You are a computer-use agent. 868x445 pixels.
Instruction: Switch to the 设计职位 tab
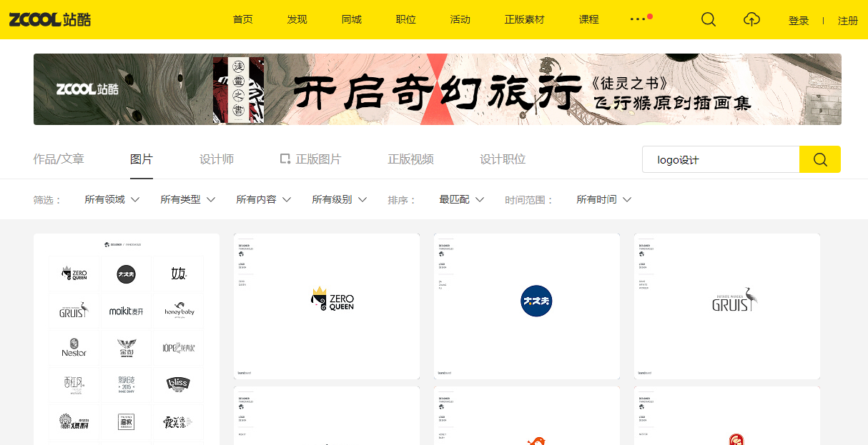pos(503,159)
